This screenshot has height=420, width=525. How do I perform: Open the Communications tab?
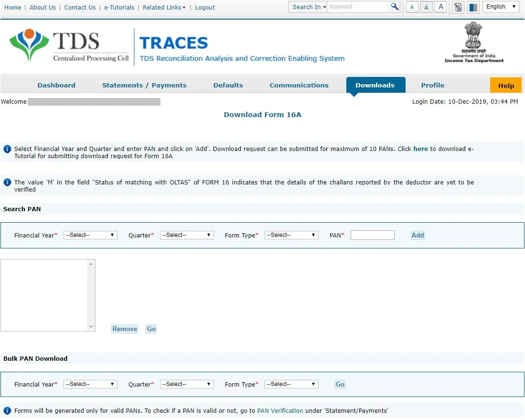coord(299,85)
